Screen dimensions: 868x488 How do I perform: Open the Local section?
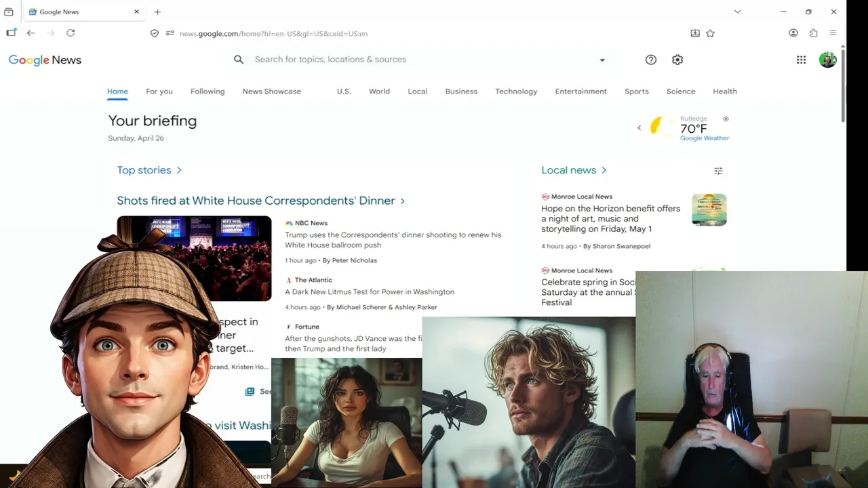tap(418, 91)
